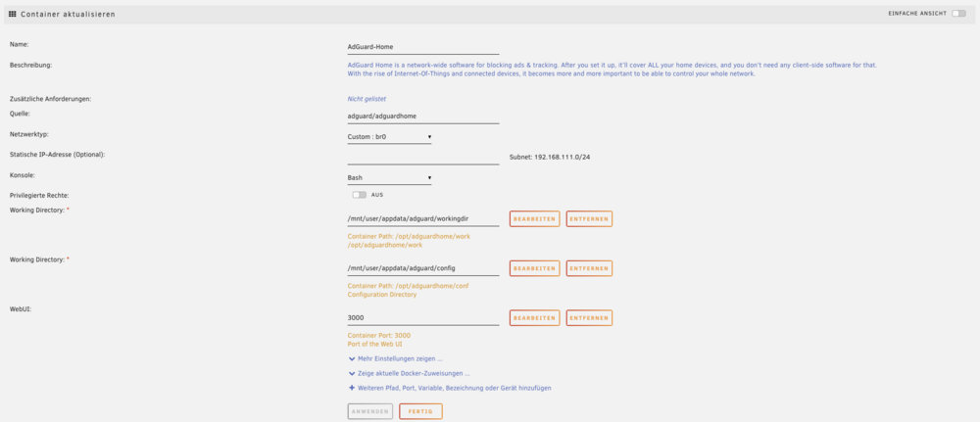The image size is (980, 422).
Task: Click Weiteren Pfad, Port, Variable hinzufügen link
Action: tap(455, 388)
